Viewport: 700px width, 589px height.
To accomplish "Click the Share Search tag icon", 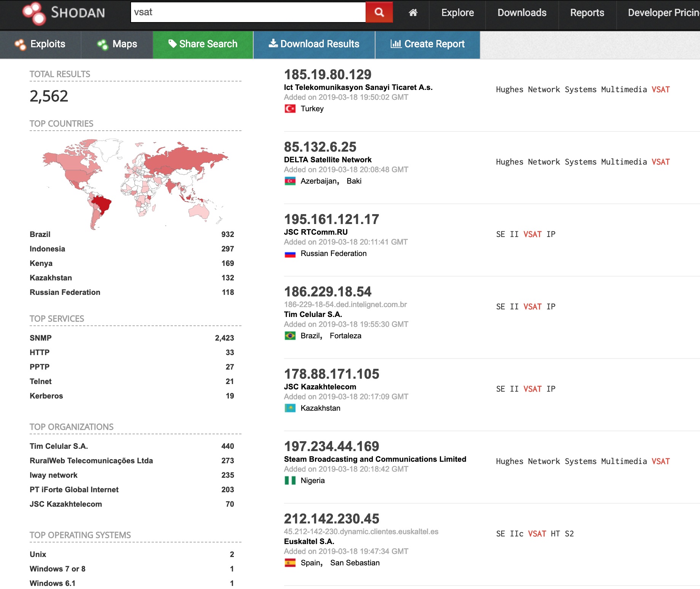I will [173, 44].
